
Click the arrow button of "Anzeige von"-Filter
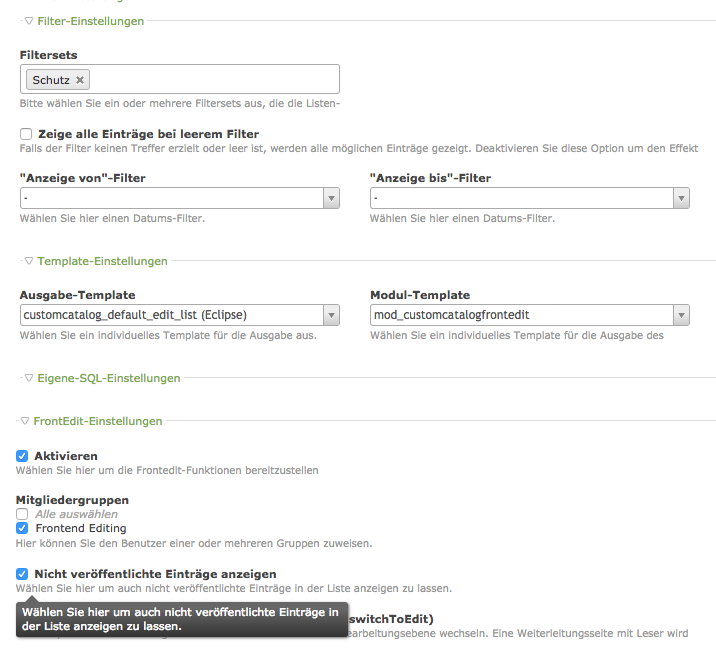click(331, 200)
